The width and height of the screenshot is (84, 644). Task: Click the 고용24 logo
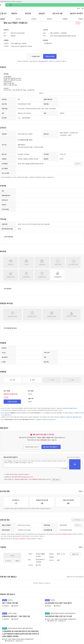[3, 13]
